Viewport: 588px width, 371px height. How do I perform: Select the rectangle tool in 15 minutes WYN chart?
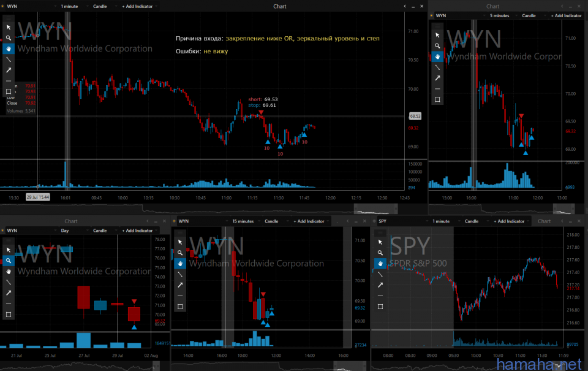point(180,307)
